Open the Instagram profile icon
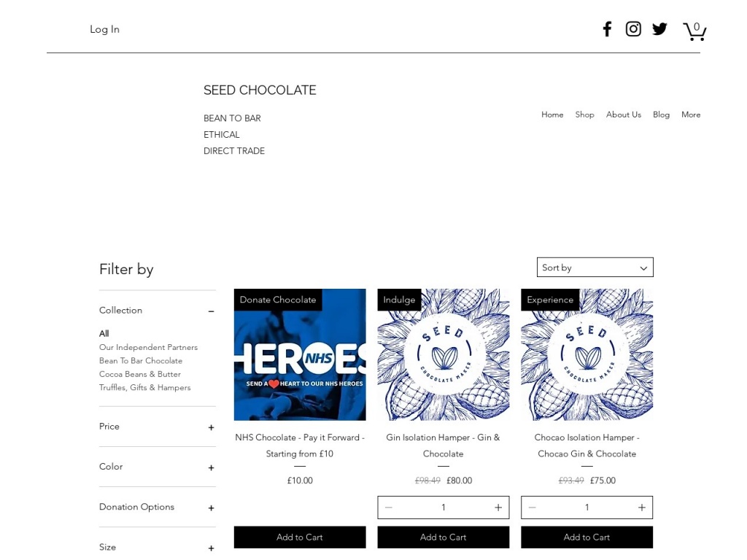Viewport: 747px width, 560px height. pos(633,29)
